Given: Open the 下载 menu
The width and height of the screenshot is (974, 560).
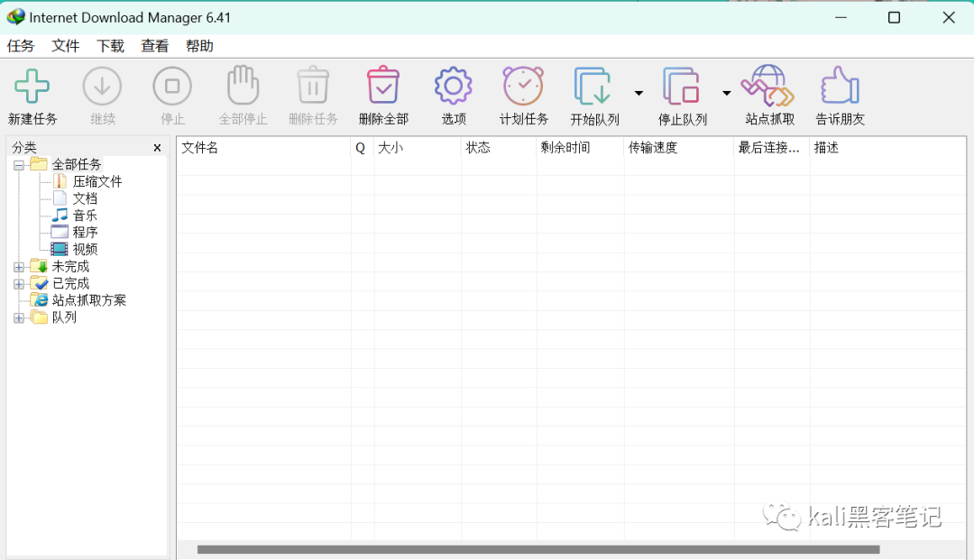Looking at the screenshot, I should pos(110,46).
